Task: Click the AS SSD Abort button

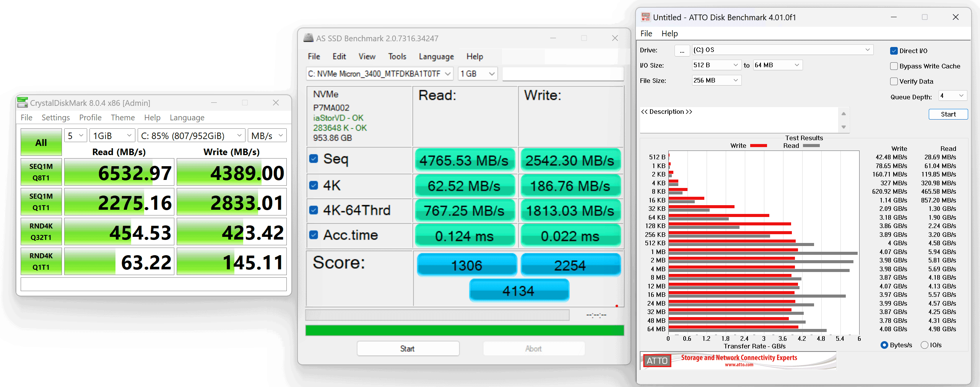Action: click(x=534, y=348)
